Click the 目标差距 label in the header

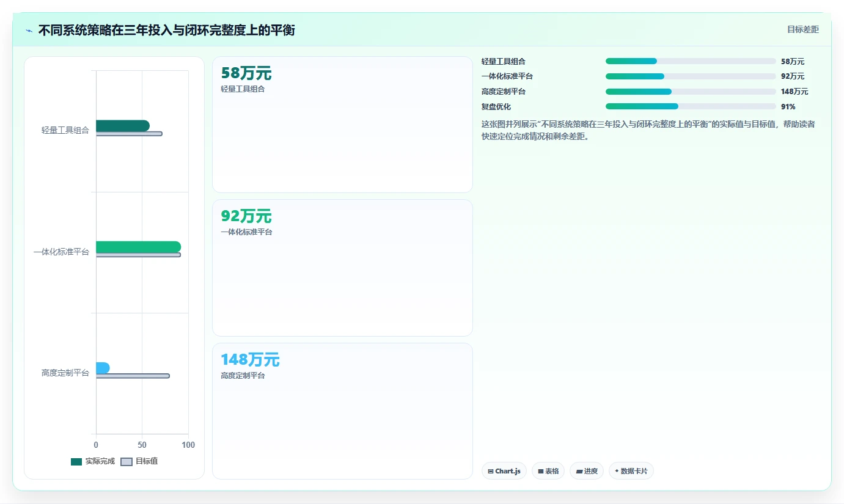[x=802, y=29]
